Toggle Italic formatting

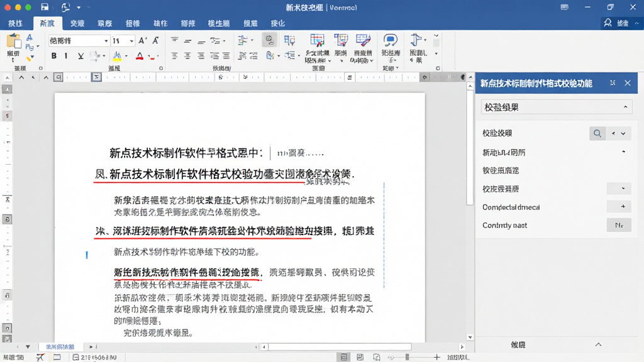point(65,56)
